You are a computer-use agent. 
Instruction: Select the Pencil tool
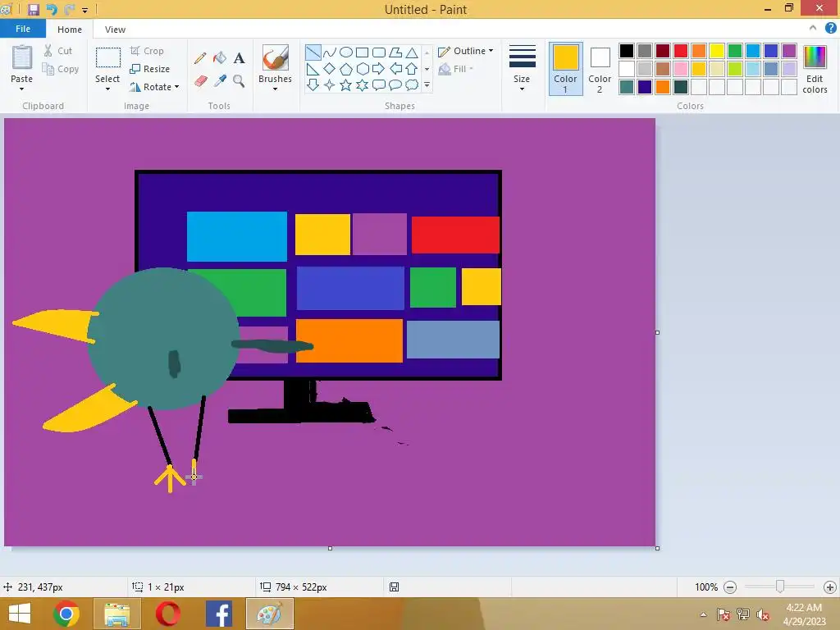200,58
